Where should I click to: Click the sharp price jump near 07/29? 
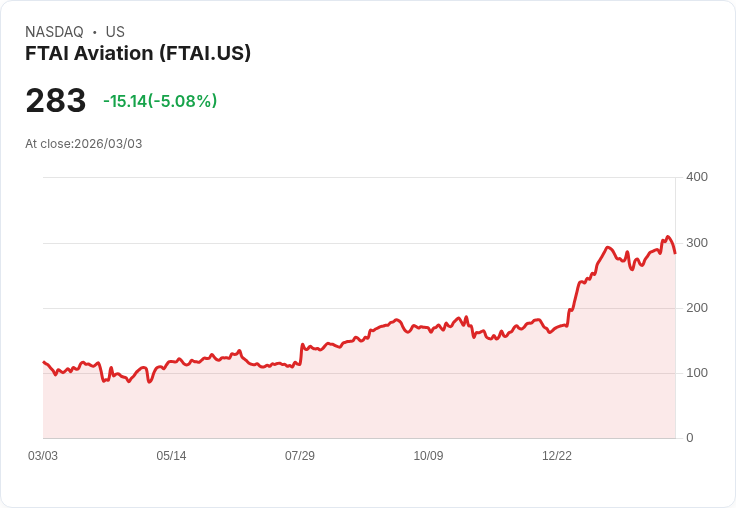(x=301, y=354)
